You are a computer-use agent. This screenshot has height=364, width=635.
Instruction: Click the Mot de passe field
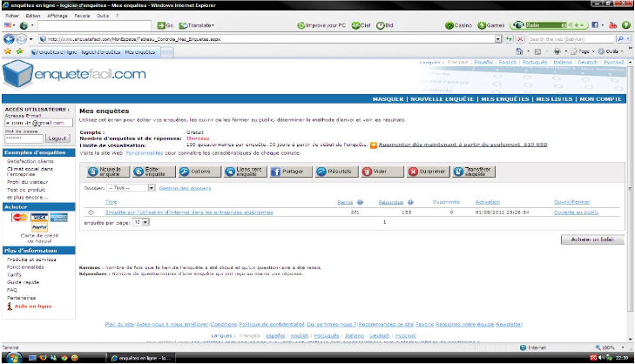pyautogui.click(x=24, y=138)
